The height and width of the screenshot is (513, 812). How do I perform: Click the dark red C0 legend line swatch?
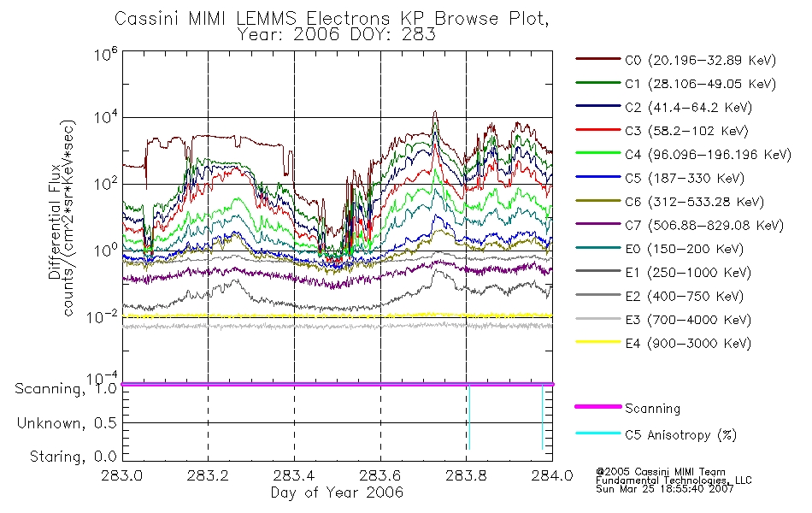pyautogui.click(x=598, y=59)
